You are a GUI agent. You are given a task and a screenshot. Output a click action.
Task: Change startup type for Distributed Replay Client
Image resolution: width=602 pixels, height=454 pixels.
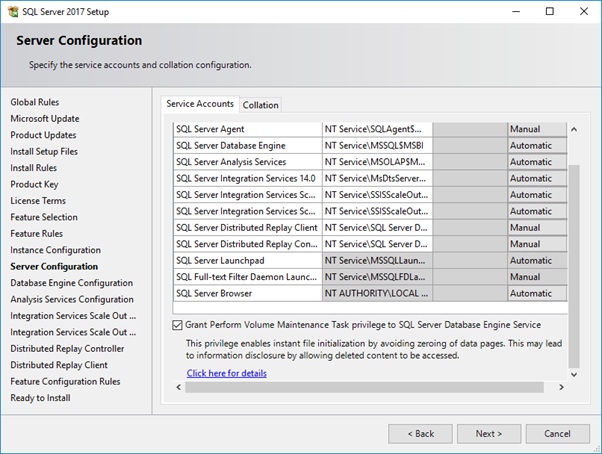click(537, 228)
